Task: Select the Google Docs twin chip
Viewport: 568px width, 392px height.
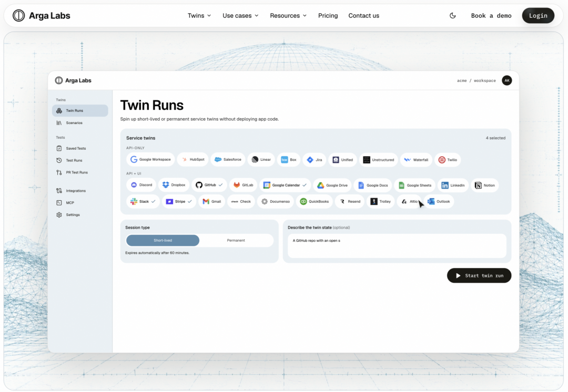Action: (x=373, y=185)
